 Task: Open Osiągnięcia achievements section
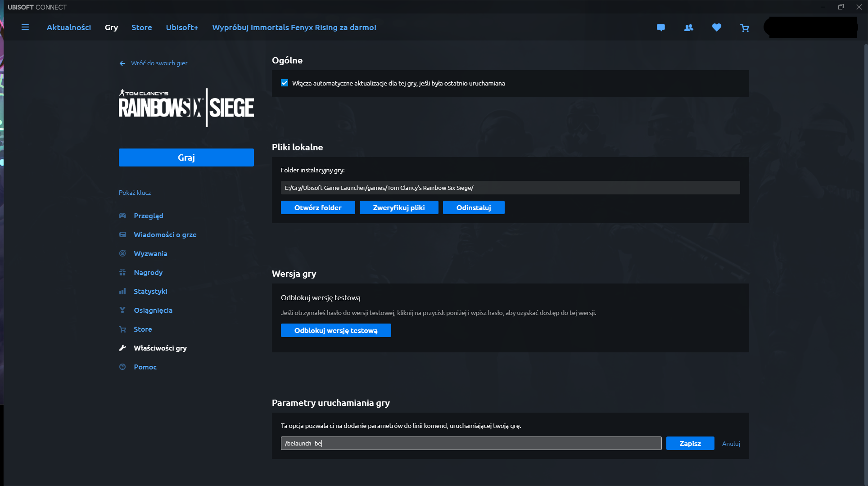click(153, 310)
